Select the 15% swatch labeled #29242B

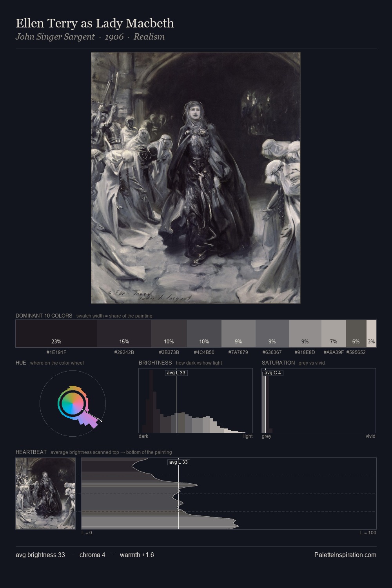(124, 334)
